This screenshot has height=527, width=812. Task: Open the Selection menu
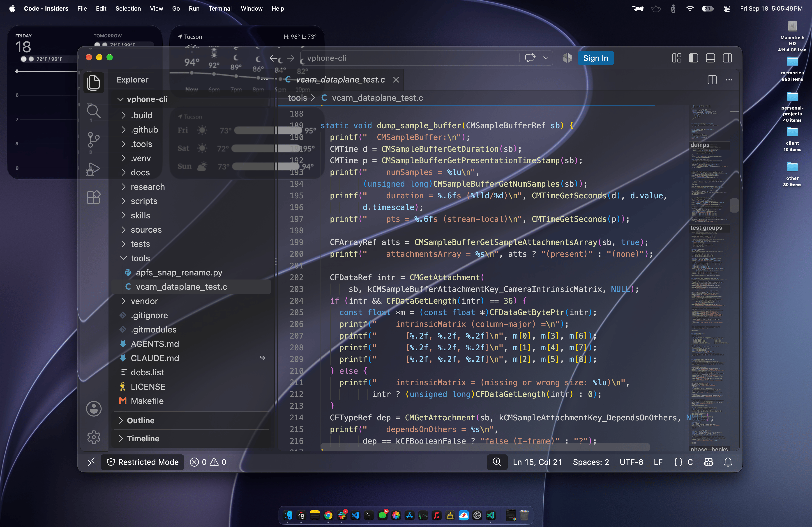click(x=128, y=9)
